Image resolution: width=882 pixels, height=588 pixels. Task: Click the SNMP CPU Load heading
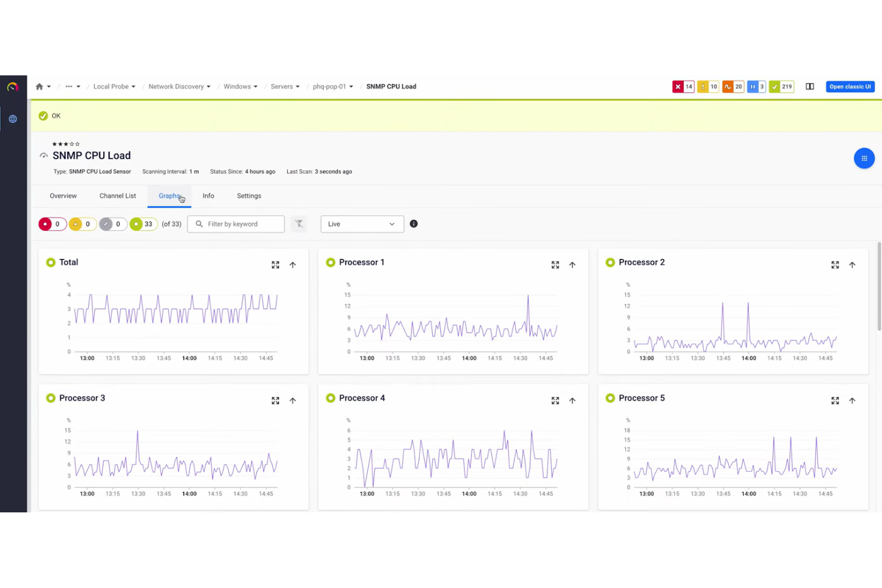point(91,155)
